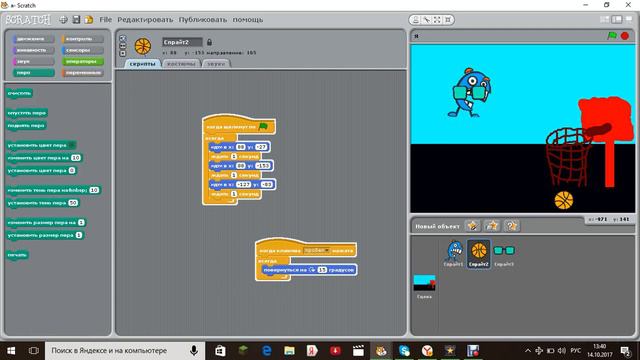The width and height of the screenshot is (640, 360).
Task: Select the grow sprite tool
Action: click(x=437, y=20)
